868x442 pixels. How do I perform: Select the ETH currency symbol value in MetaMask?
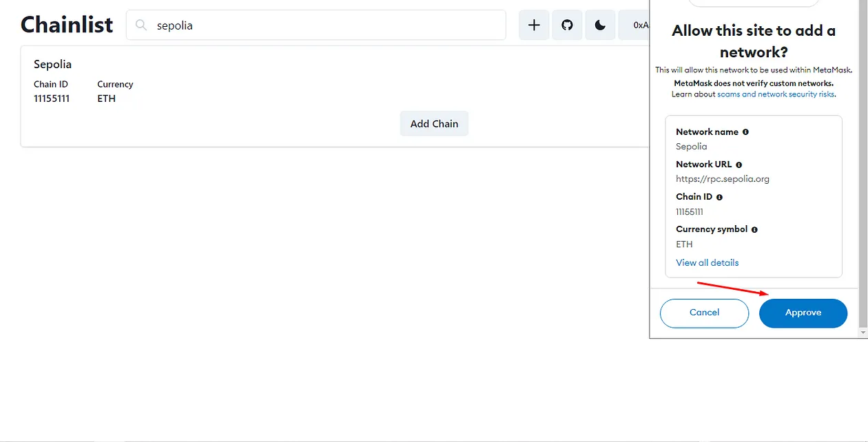(684, 244)
